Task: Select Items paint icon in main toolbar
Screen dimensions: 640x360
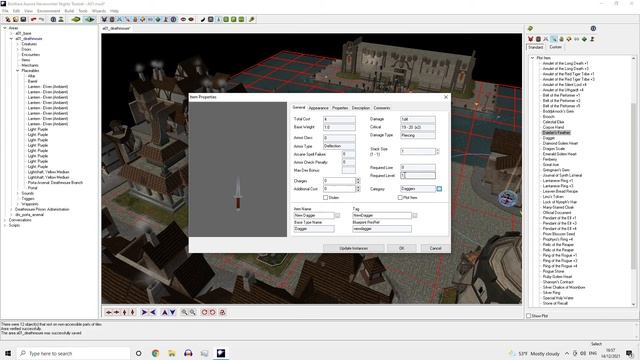Action: click(x=127, y=19)
